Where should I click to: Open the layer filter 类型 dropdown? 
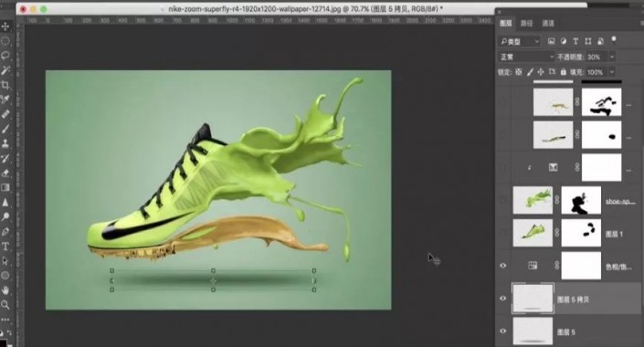(x=520, y=41)
